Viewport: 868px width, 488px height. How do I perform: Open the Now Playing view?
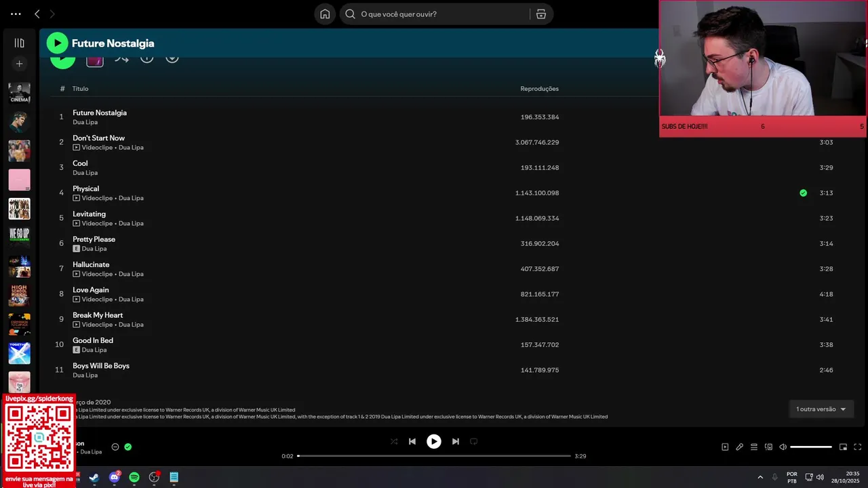[x=725, y=447]
